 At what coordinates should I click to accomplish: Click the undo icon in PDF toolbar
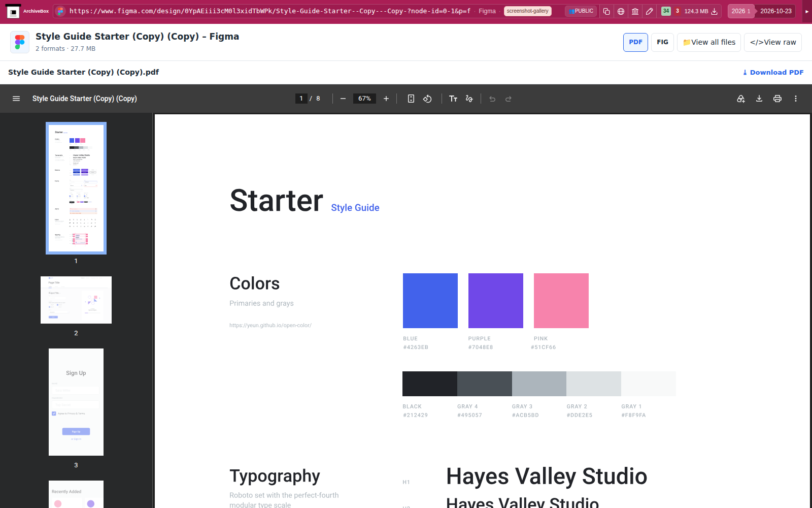pos(492,99)
